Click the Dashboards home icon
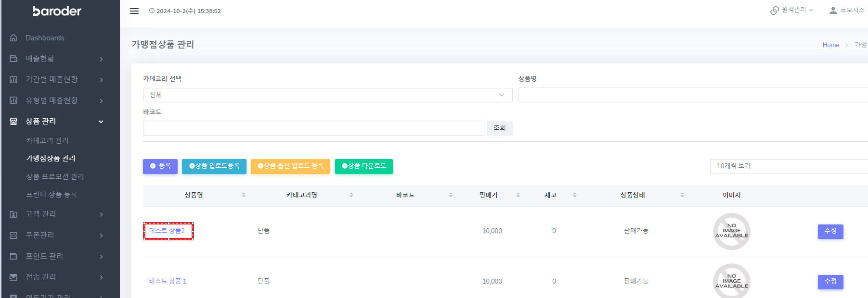Screen dimensions: 868x298 coord(13,38)
